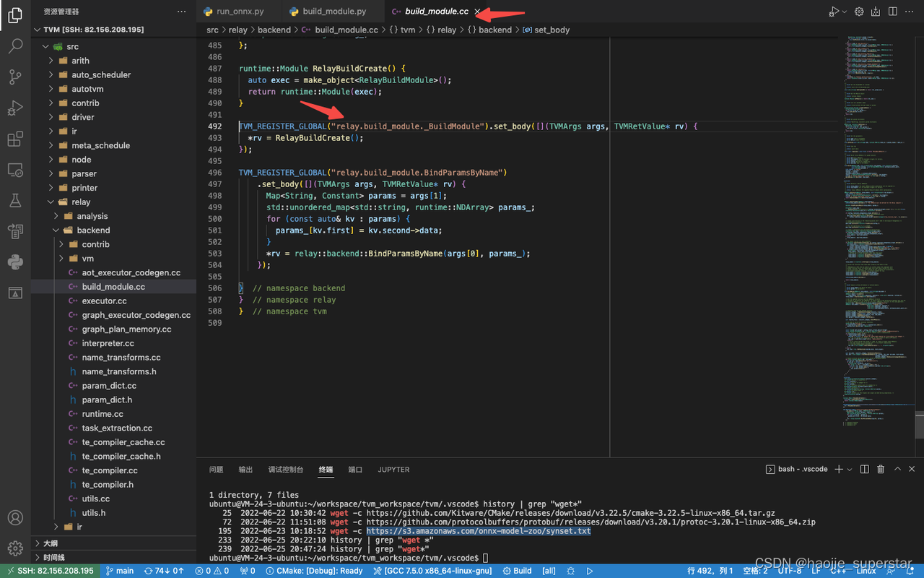
Task: Open run options dropdown arrow beside play icon
Action: 844,12
